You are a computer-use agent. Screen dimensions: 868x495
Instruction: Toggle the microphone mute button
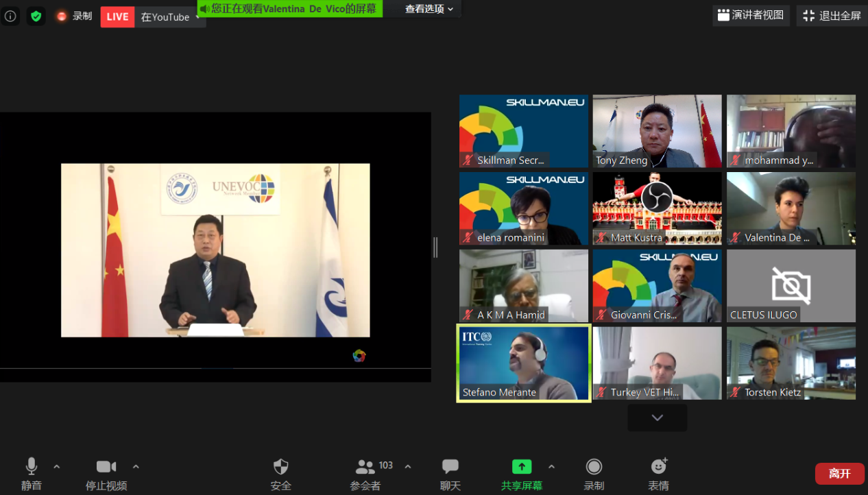(x=32, y=468)
